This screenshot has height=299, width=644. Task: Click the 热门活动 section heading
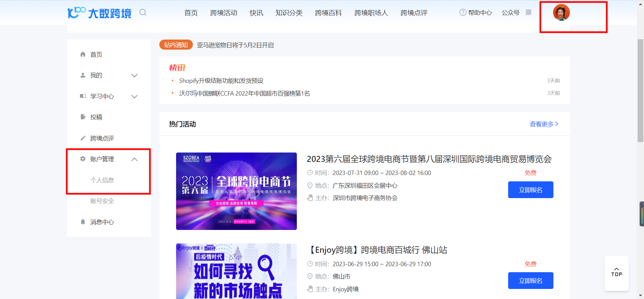tap(182, 124)
